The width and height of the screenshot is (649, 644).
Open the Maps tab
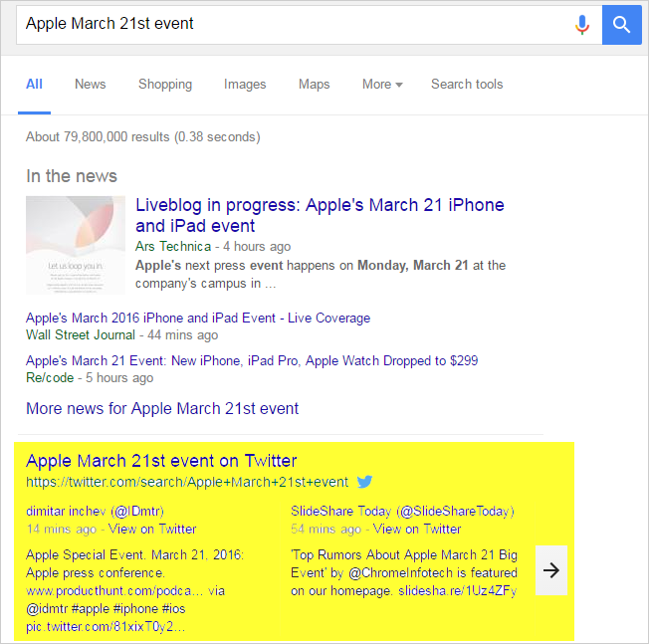[315, 84]
